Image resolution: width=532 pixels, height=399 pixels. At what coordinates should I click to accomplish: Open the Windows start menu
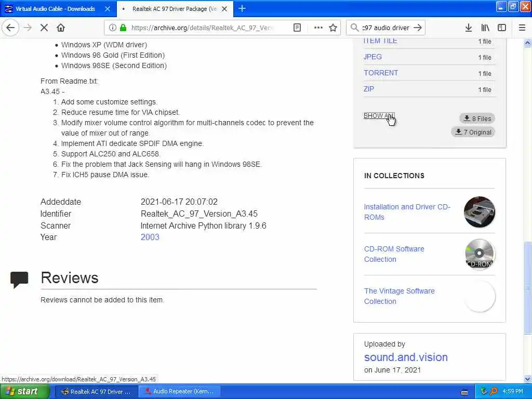click(25, 392)
